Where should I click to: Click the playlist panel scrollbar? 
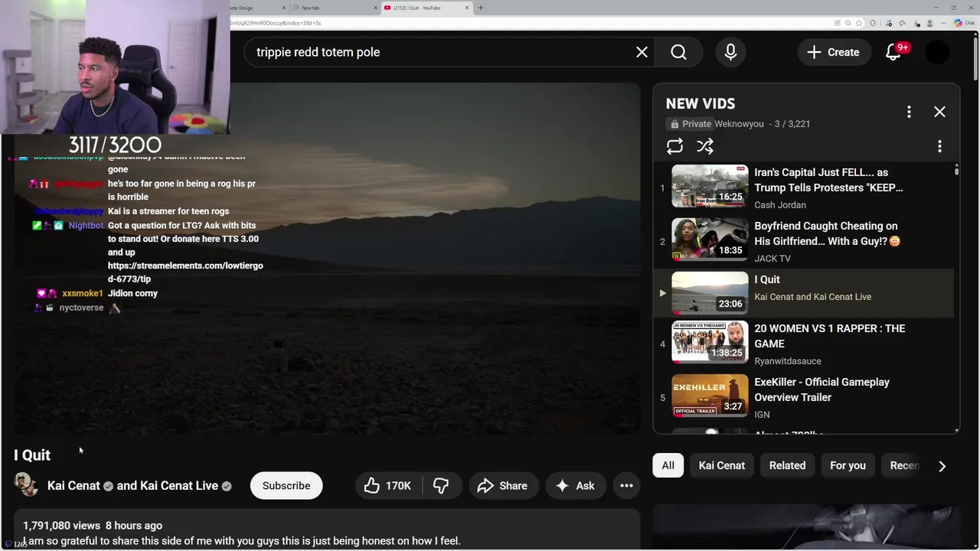tap(956, 170)
